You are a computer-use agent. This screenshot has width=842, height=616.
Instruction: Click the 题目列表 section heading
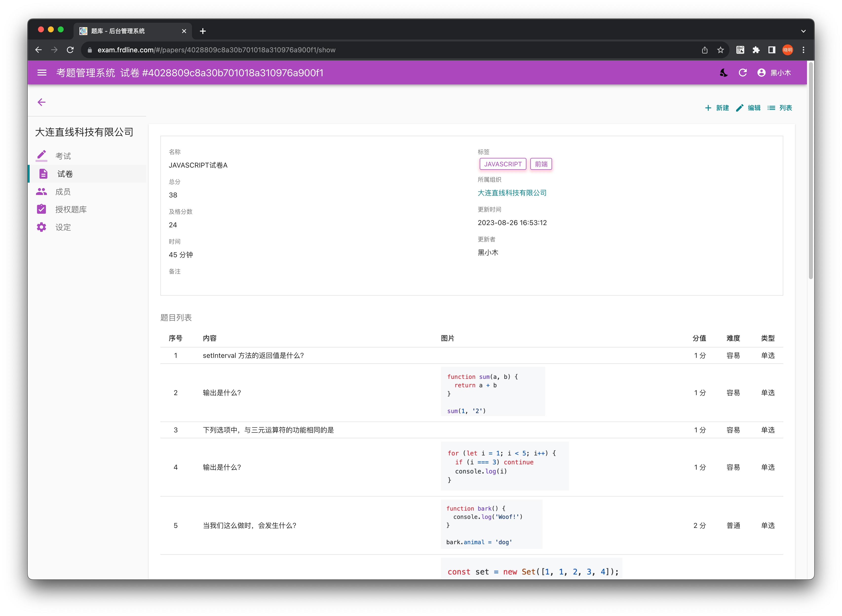[176, 318]
